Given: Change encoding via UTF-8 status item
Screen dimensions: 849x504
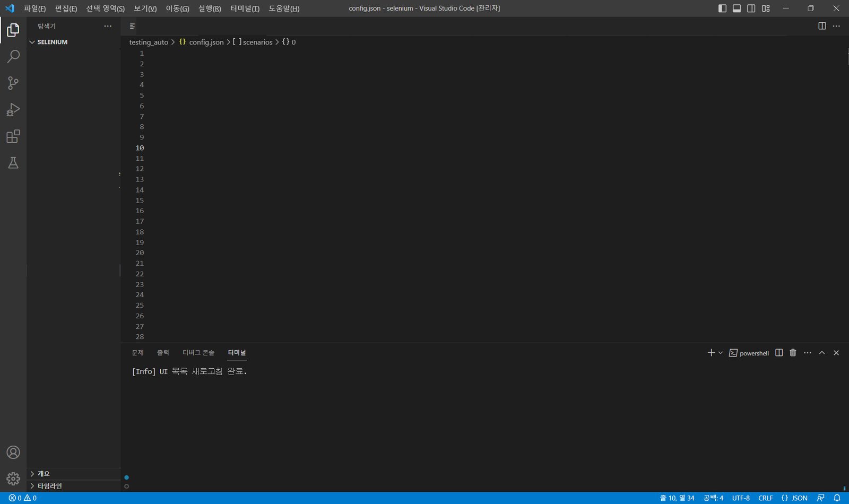Looking at the screenshot, I should 741,498.
